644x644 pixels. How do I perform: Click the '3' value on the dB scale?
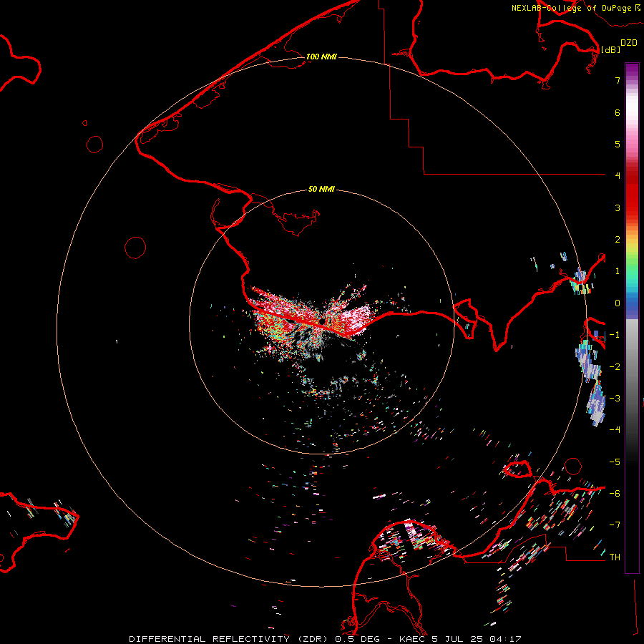click(618, 208)
